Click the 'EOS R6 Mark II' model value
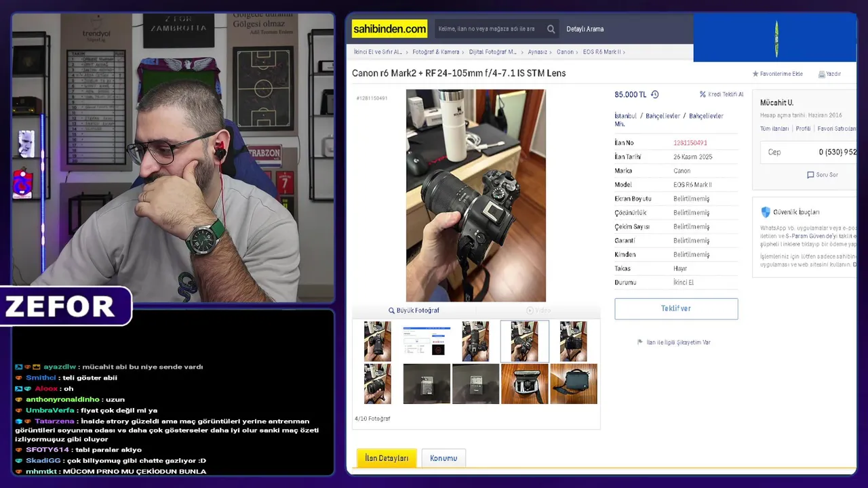 (692, 185)
